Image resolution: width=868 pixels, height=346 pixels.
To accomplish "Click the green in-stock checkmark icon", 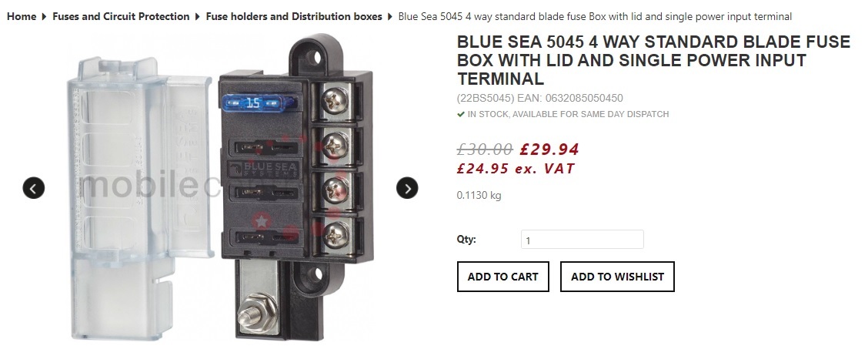I will (461, 114).
